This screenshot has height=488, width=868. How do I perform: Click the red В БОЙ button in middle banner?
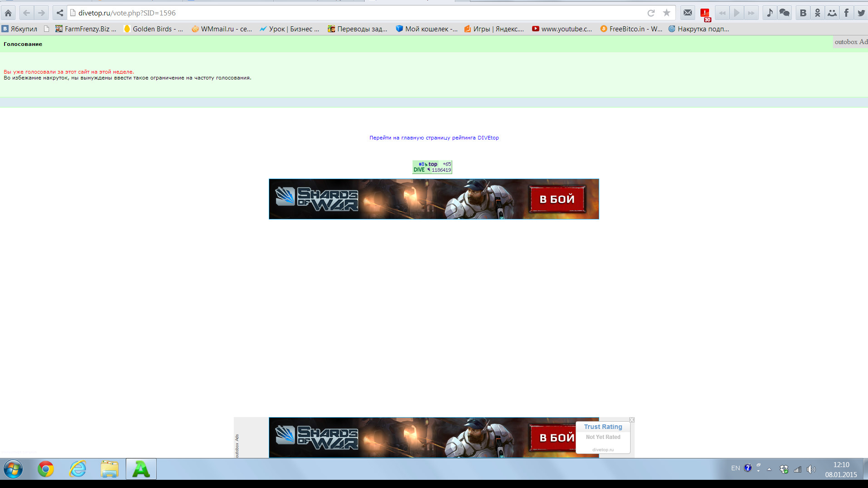click(557, 199)
